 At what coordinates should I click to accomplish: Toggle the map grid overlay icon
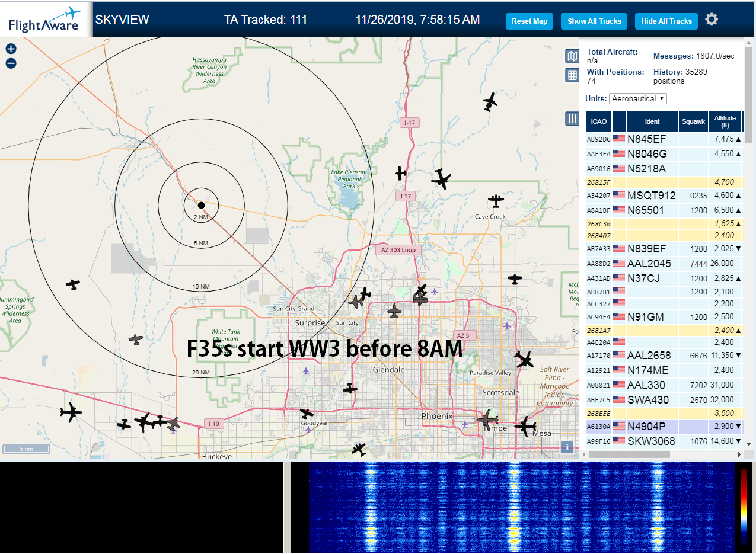(x=572, y=75)
